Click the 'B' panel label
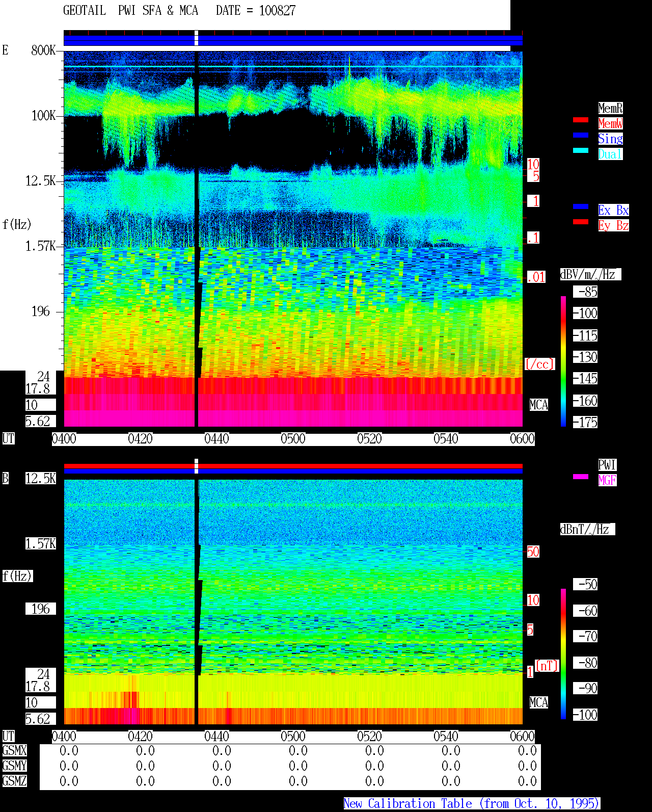This screenshot has width=652, height=812. tap(5, 478)
